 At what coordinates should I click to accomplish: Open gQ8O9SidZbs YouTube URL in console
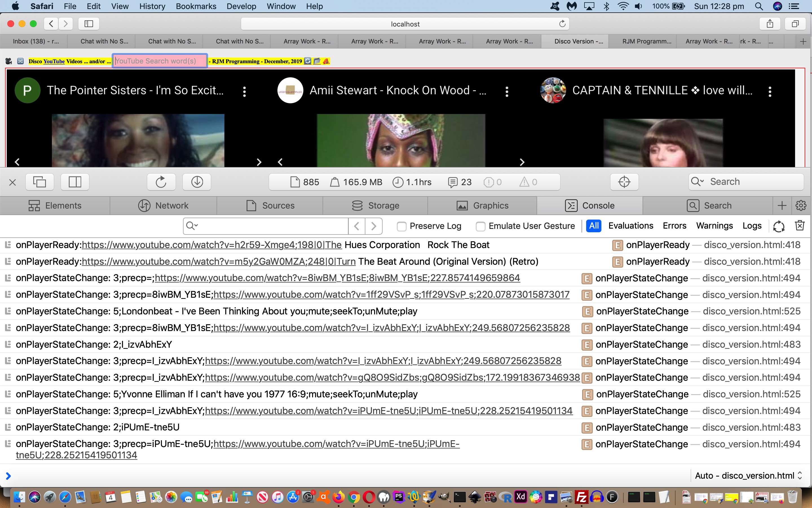392,377
